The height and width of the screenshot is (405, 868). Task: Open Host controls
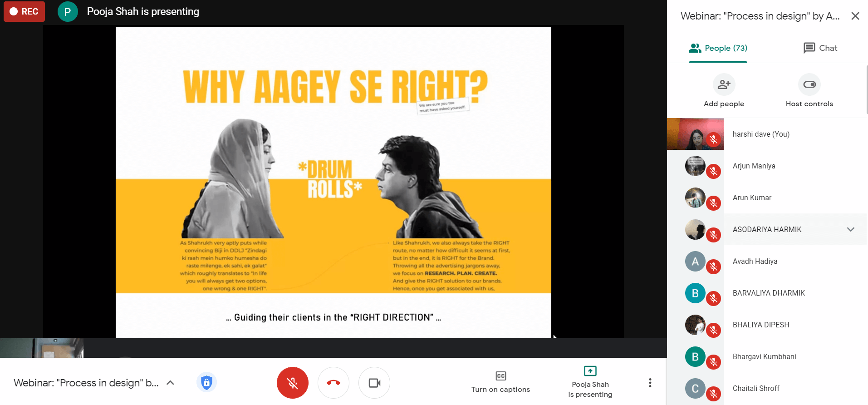point(809,85)
